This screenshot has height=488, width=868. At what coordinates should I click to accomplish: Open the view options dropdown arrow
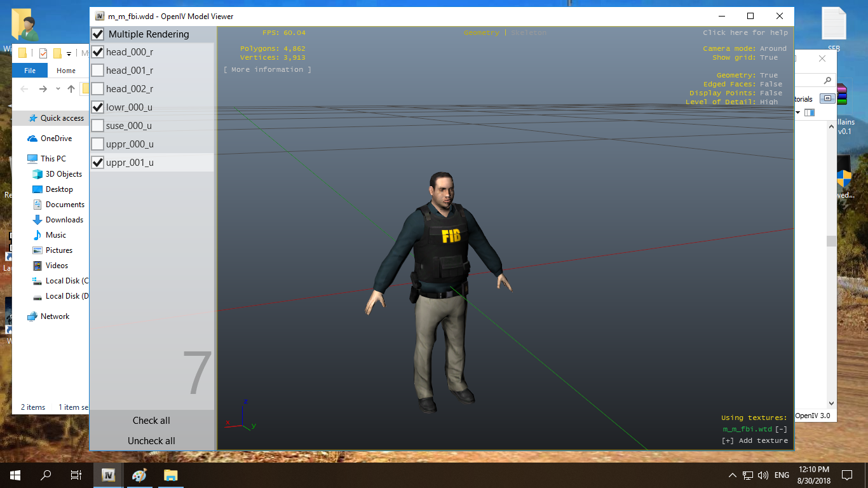click(x=798, y=112)
